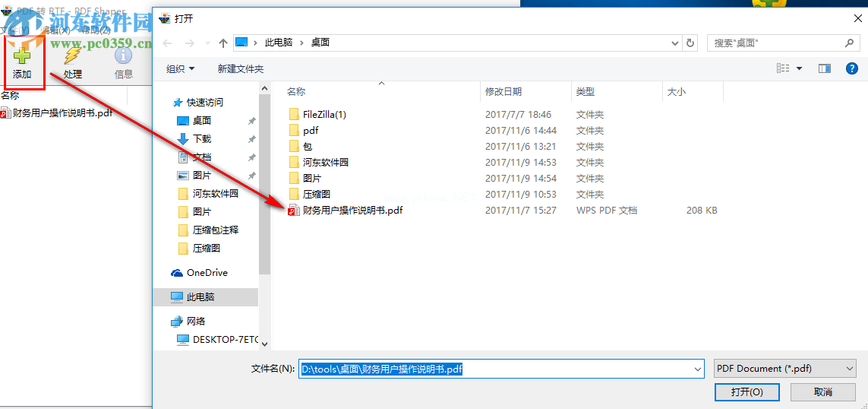Close the 打开 dialog

[x=857, y=17]
